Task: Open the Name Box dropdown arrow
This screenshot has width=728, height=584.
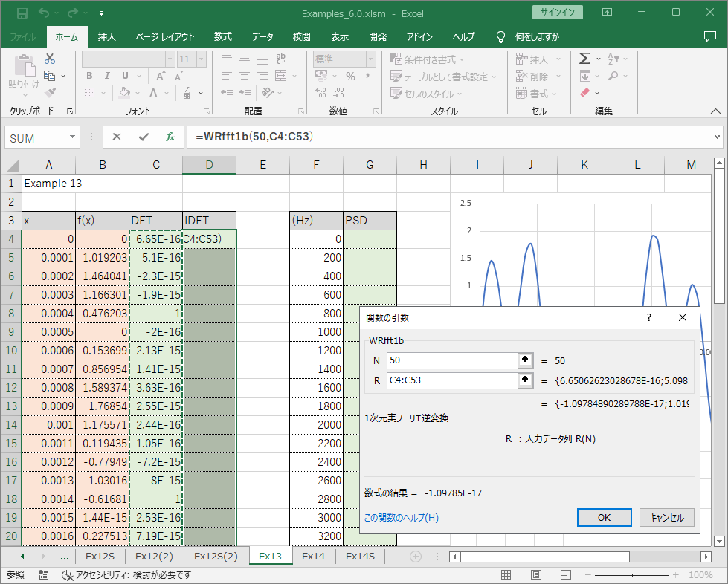Action: 73,137
